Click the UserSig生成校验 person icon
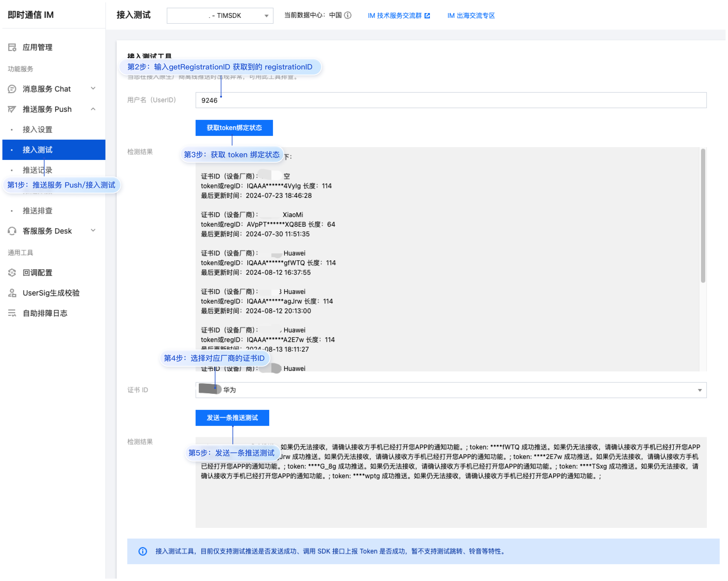 12,293
